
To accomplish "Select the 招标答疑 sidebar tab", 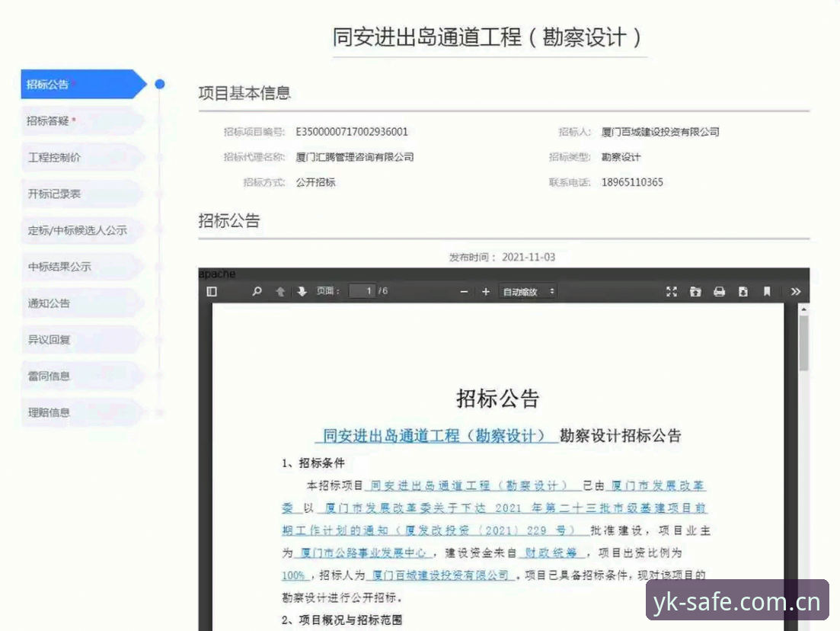I will 83,120.
